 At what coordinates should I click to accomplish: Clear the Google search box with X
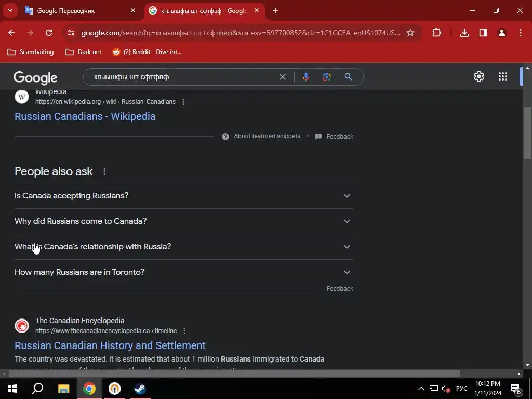pos(282,77)
